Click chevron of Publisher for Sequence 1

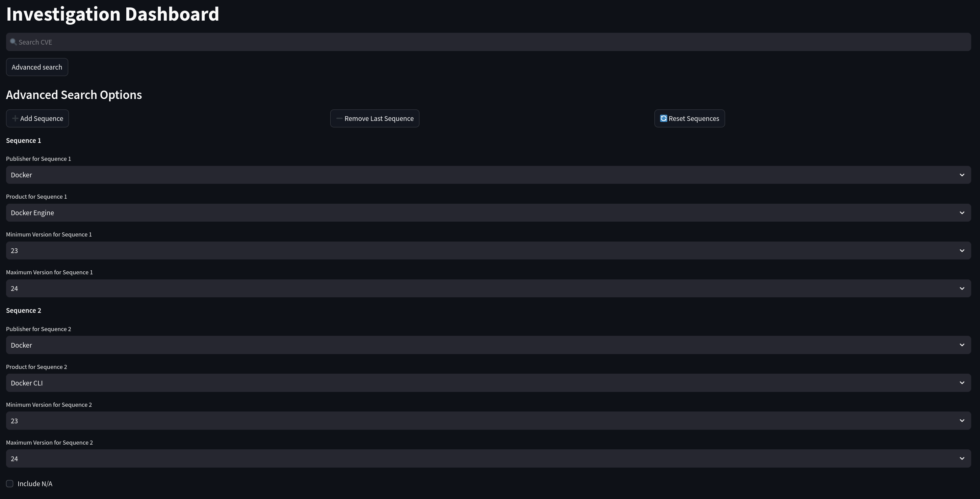(x=962, y=175)
